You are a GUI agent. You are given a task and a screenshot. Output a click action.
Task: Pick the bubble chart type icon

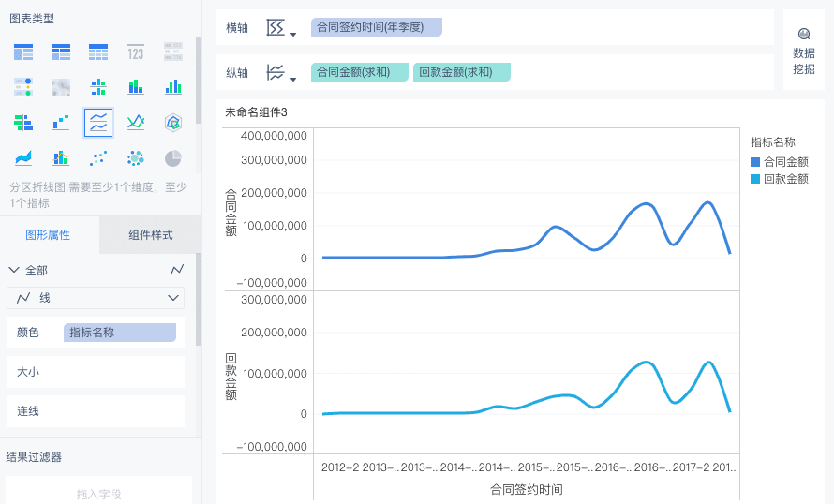pyautogui.click(x=136, y=157)
